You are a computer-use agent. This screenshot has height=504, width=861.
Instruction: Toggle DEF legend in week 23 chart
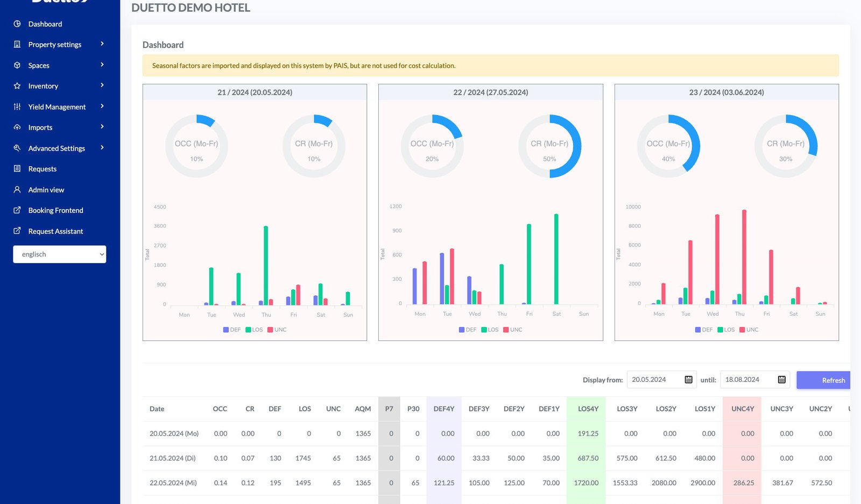click(704, 330)
